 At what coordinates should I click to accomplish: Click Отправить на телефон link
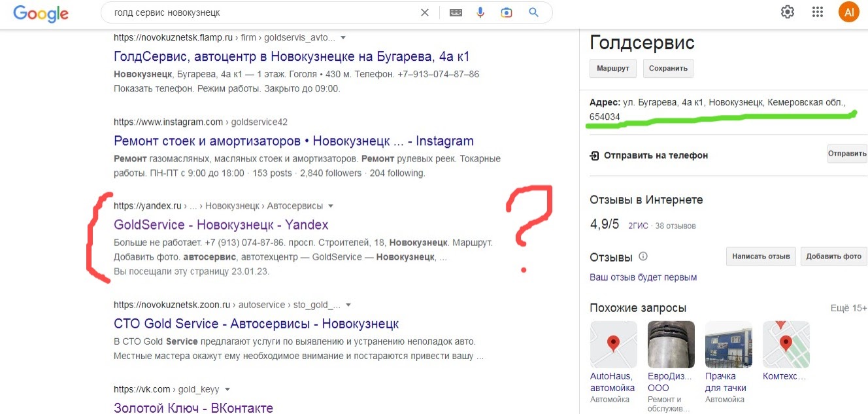pos(656,156)
